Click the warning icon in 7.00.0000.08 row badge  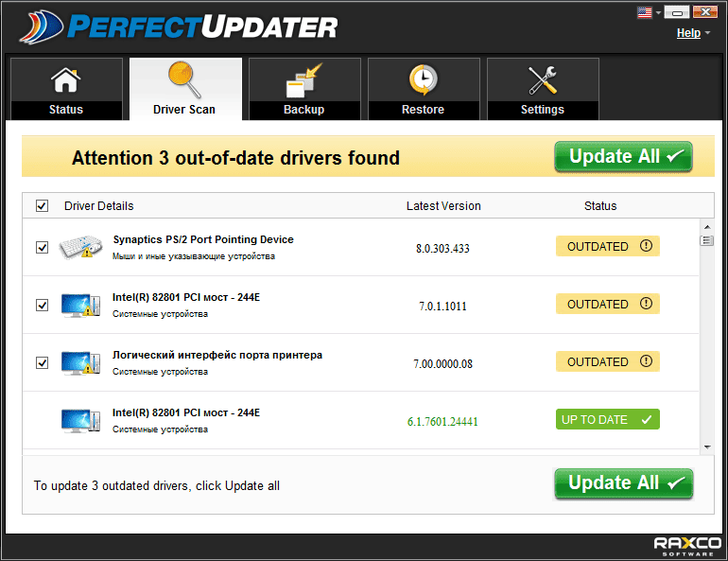[646, 360]
